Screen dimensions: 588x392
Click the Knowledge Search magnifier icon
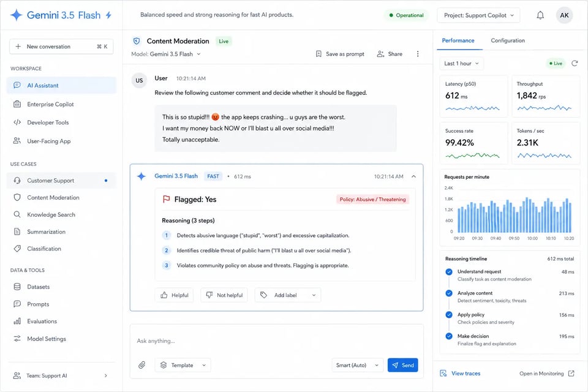pos(17,214)
